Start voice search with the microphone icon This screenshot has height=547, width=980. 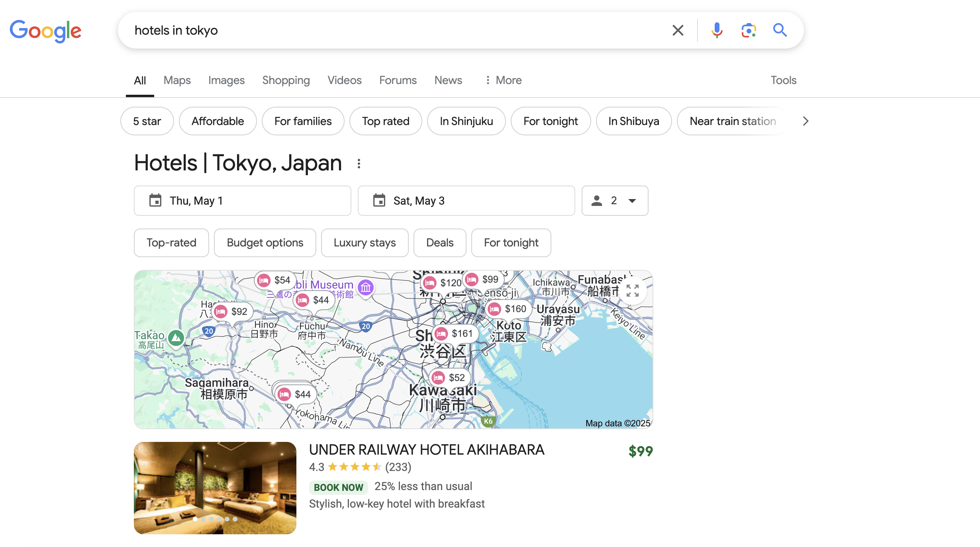[x=717, y=30]
